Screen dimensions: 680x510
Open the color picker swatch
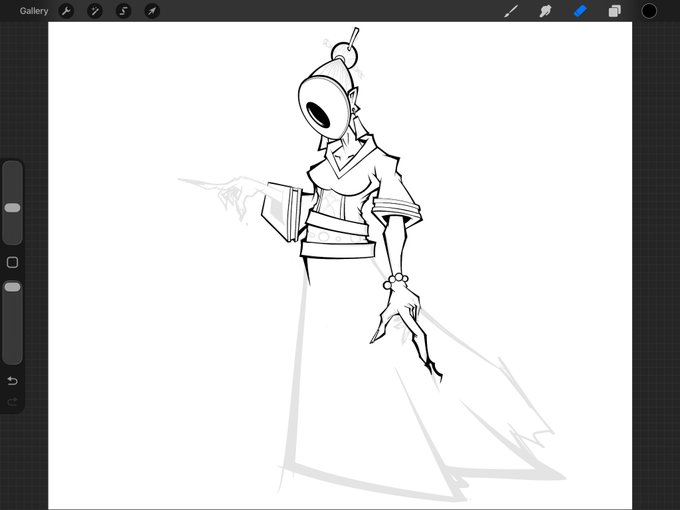(649, 11)
